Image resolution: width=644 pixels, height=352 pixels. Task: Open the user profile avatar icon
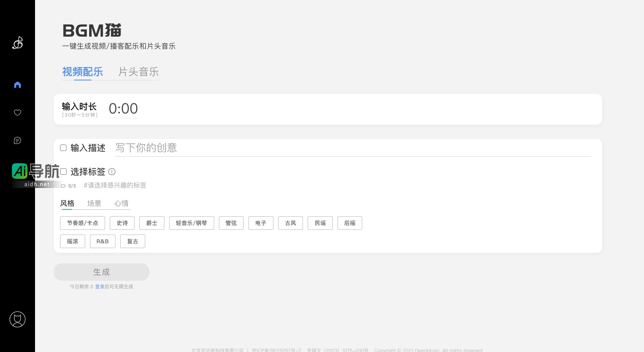pos(18,319)
